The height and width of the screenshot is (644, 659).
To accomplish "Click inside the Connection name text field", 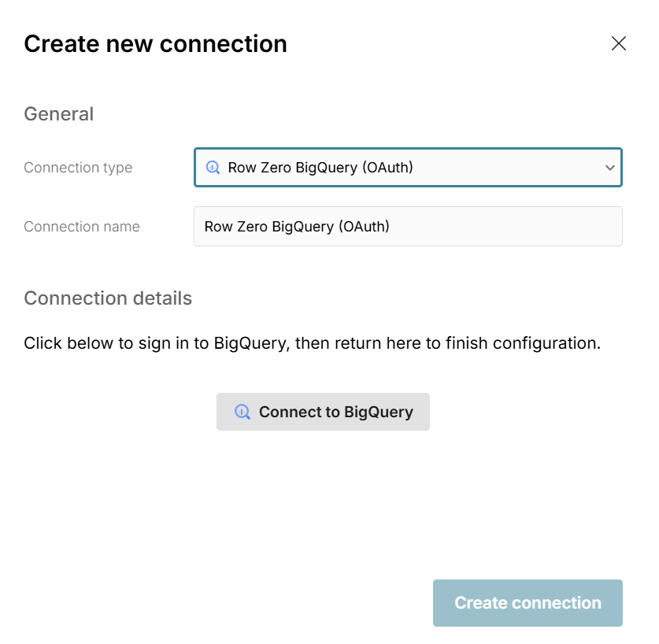I will [408, 226].
